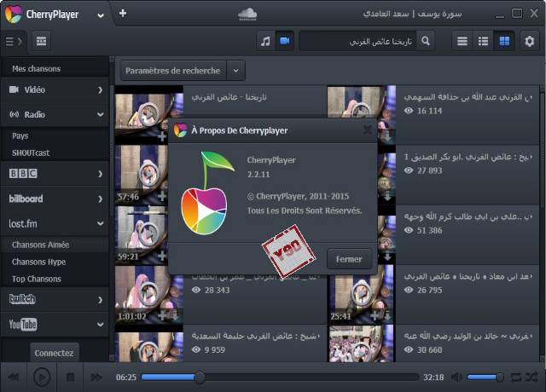Image resolution: width=546 pixels, height=392 pixels.
Task: Toggle the repeat icon
Action: click(515, 377)
